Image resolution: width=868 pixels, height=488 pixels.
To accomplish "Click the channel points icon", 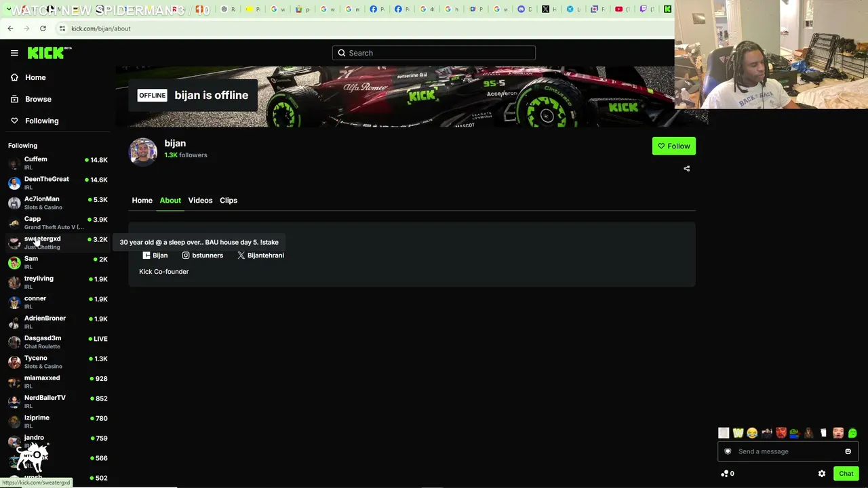I will click(x=725, y=474).
